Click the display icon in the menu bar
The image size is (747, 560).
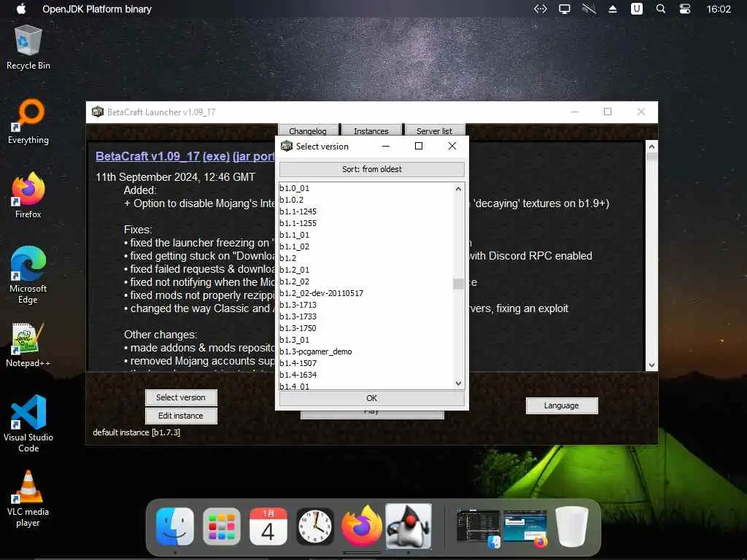click(x=565, y=9)
